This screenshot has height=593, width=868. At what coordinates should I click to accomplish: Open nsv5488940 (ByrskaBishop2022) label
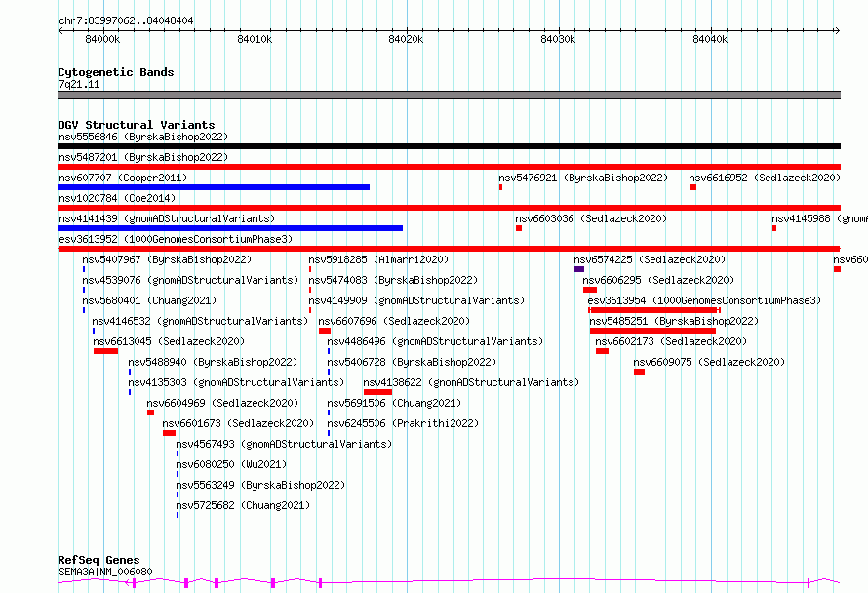point(213,362)
